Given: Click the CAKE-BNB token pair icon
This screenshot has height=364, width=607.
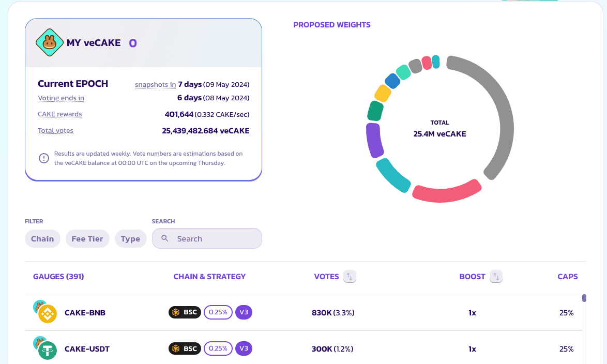Looking at the screenshot, I should [45, 312].
